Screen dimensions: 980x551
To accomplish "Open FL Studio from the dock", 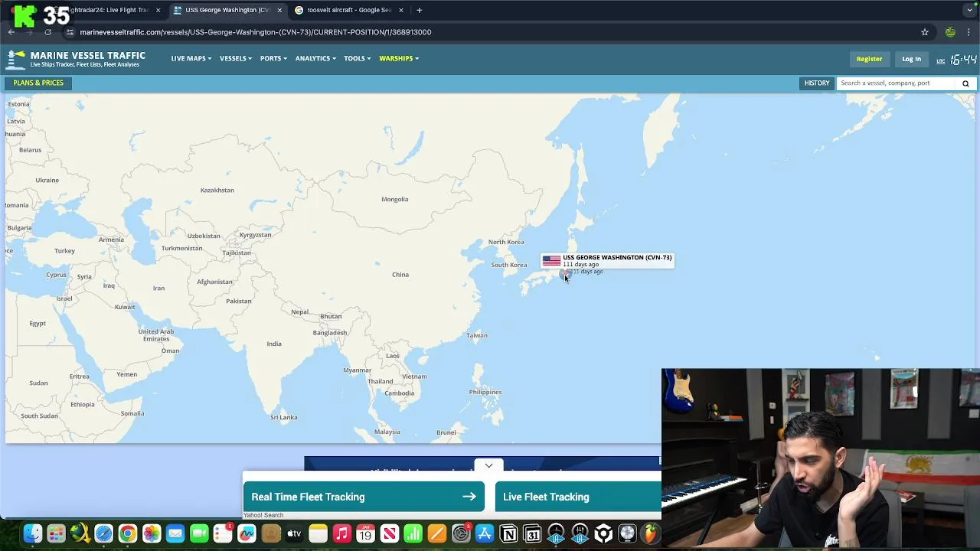I will [x=651, y=533].
